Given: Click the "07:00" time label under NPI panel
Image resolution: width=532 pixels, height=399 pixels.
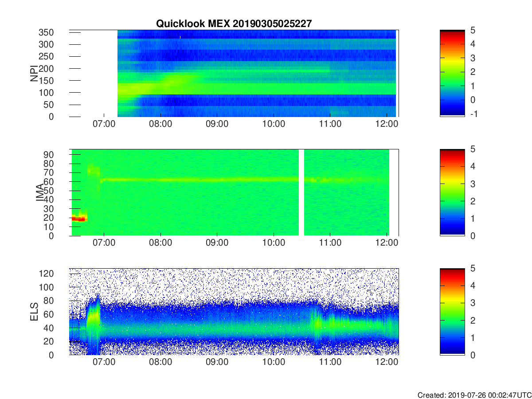Looking at the screenshot, I should 104,124.
